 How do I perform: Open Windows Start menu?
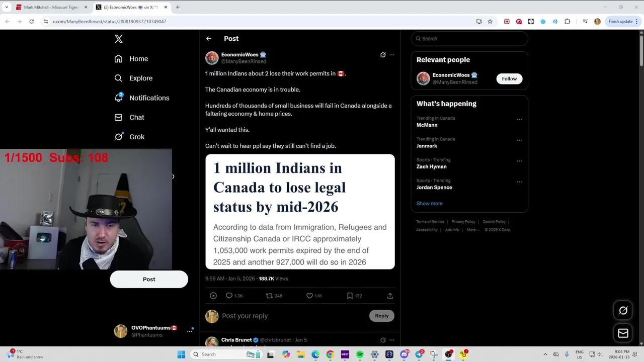point(181,354)
